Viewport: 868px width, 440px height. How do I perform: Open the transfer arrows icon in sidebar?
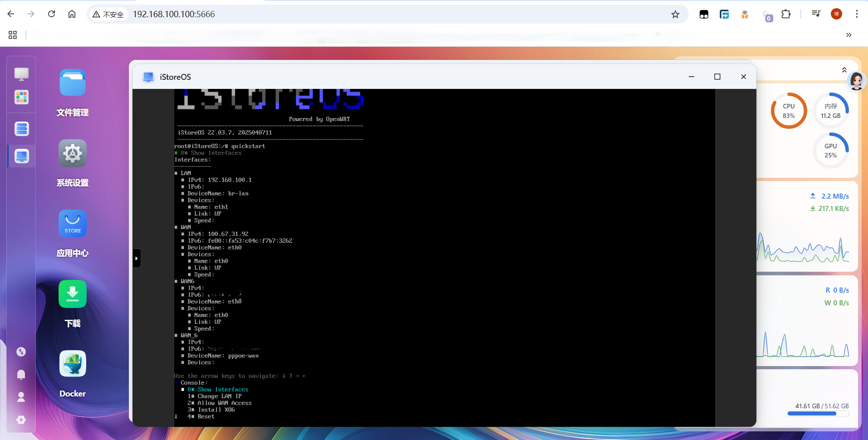(21, 352)
